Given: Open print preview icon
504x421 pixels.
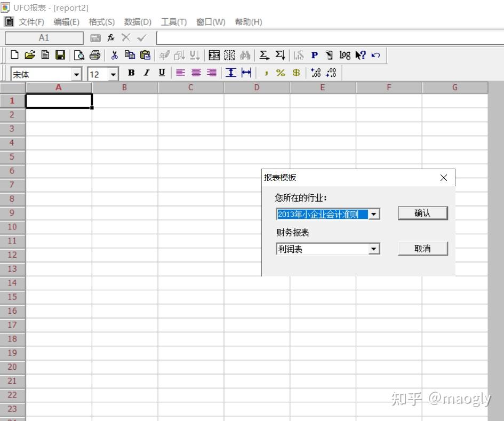Looking at the screenshot, I should point(79,55).
